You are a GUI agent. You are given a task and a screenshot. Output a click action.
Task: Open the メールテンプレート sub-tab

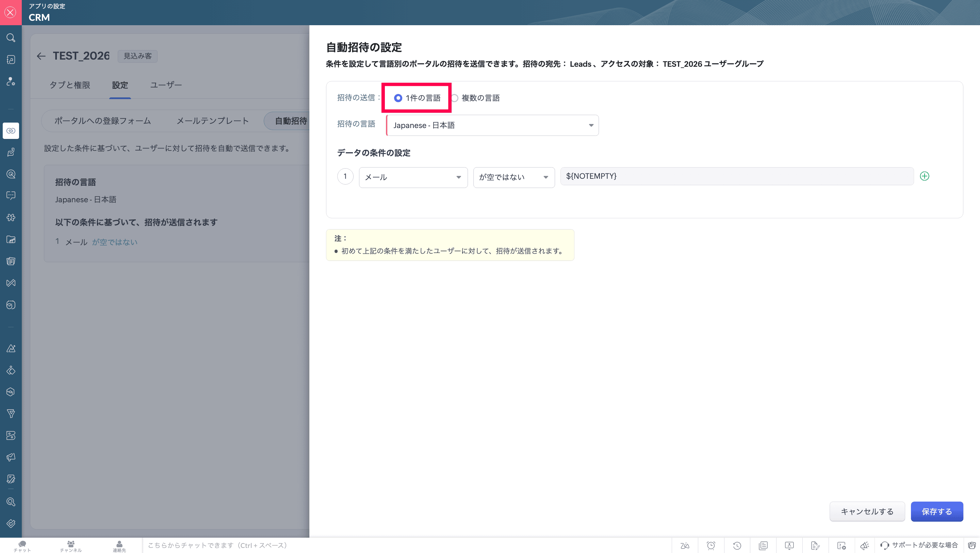coord(212,121)
